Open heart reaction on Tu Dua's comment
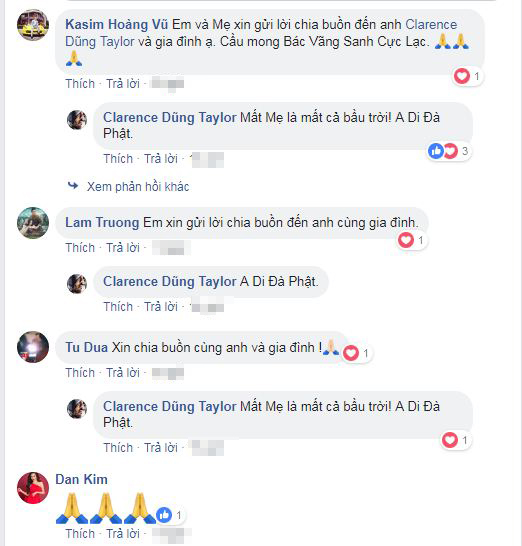This screenshot has height=546, width=522. [x=357, y=353]
